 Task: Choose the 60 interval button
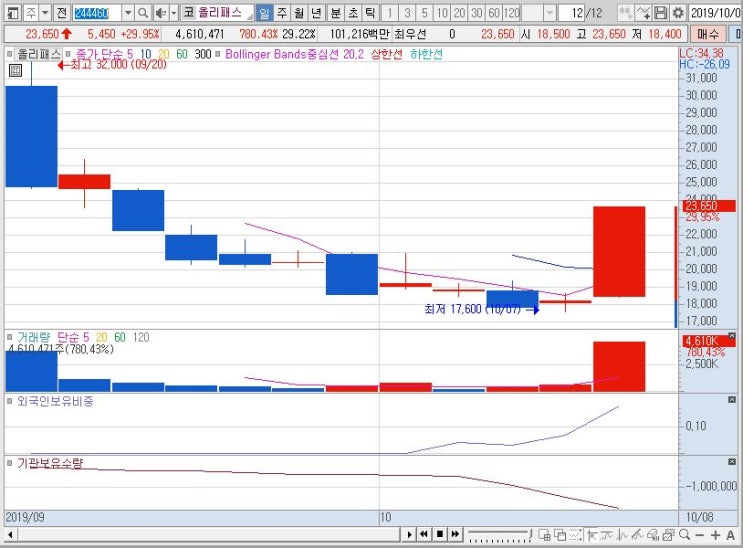pos(494,13)
